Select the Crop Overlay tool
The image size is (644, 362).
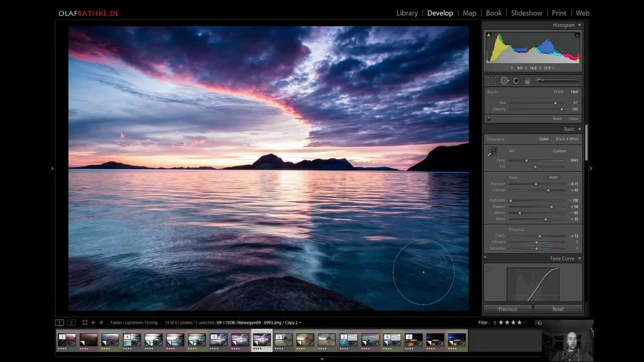tap(492, 80)
